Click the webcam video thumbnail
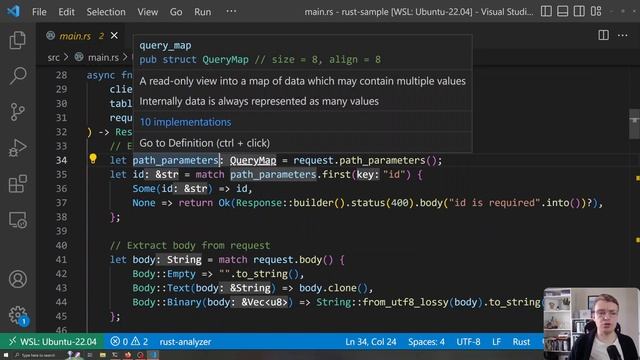 pyautogui.click(x=591, y=324)
